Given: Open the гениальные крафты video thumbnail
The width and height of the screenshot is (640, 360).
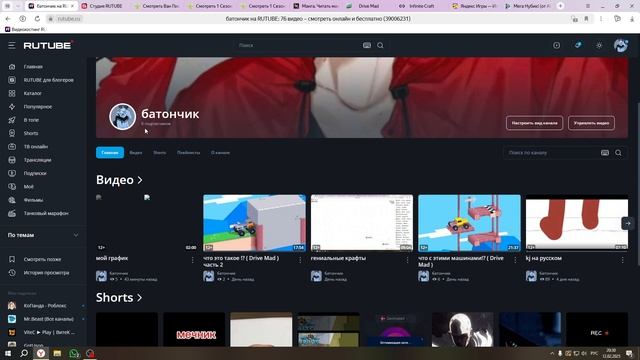Looking at the screenshot, I should [362, 223].
